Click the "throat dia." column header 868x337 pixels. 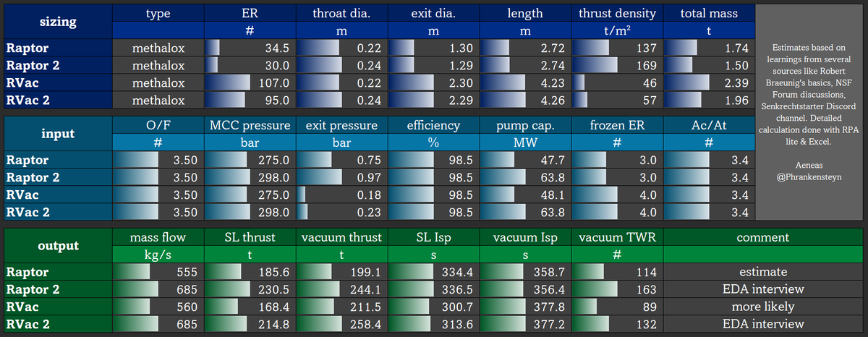[341, 13]
